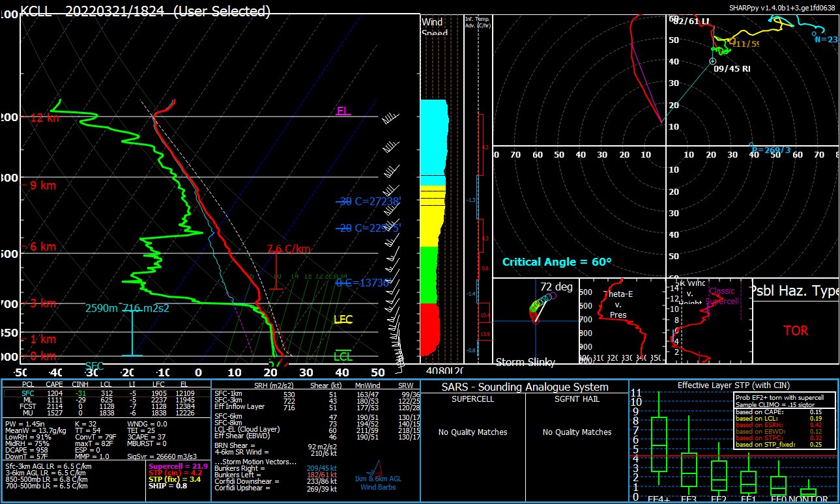
Task: Click the yellow LFC level marker
Action: 343,319
